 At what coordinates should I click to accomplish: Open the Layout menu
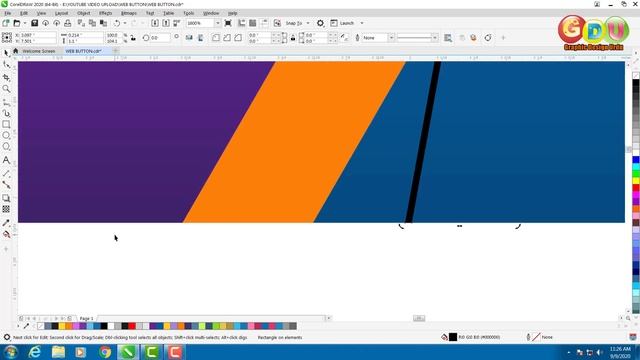[61, 13]
